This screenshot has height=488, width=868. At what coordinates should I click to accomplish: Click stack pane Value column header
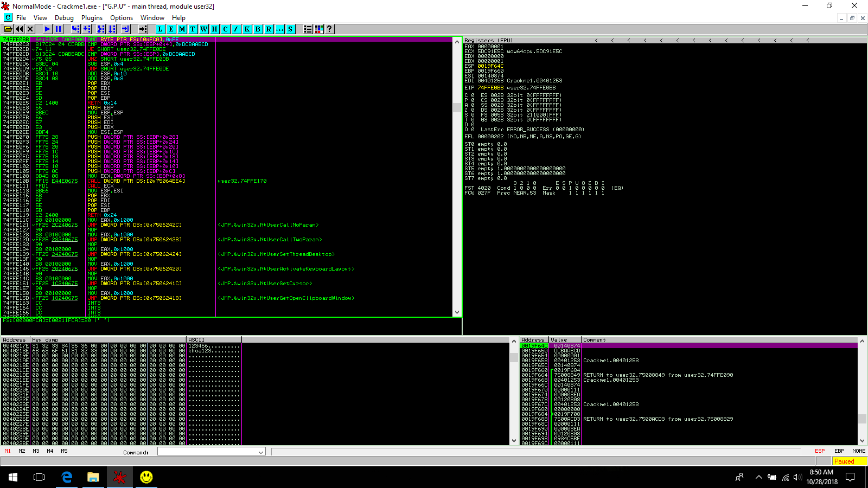point(565,339)
